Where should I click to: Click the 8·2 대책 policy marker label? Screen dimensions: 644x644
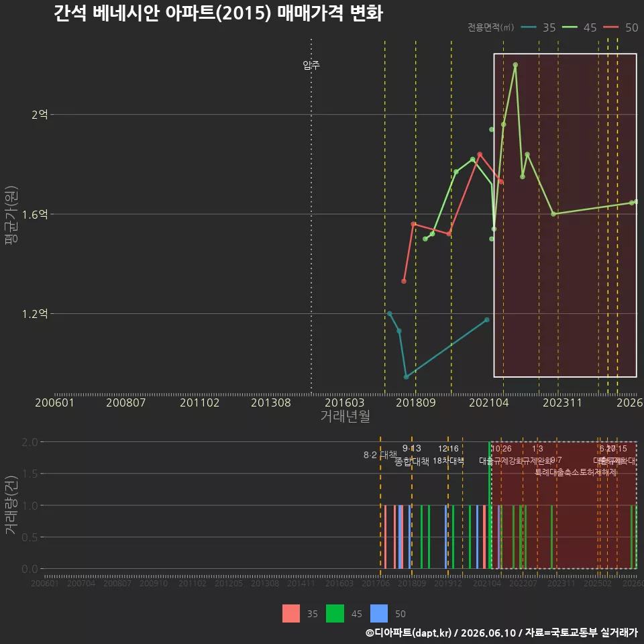pyautogui.click(x=380, y=455)
